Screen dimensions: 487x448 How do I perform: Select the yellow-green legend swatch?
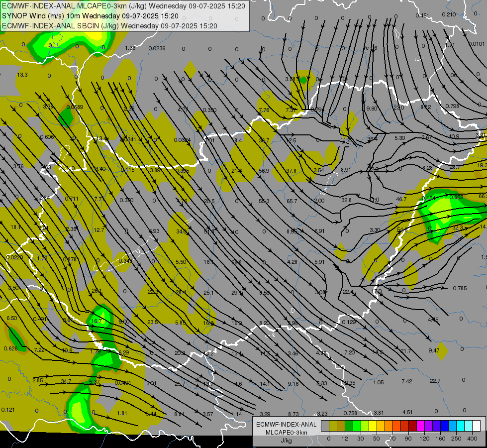365,426
